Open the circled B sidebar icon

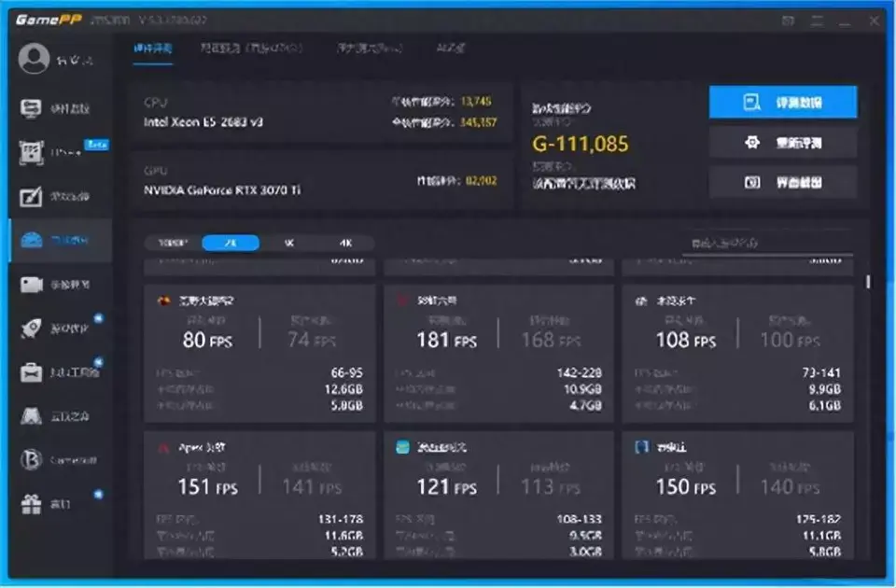coord(31,459)
